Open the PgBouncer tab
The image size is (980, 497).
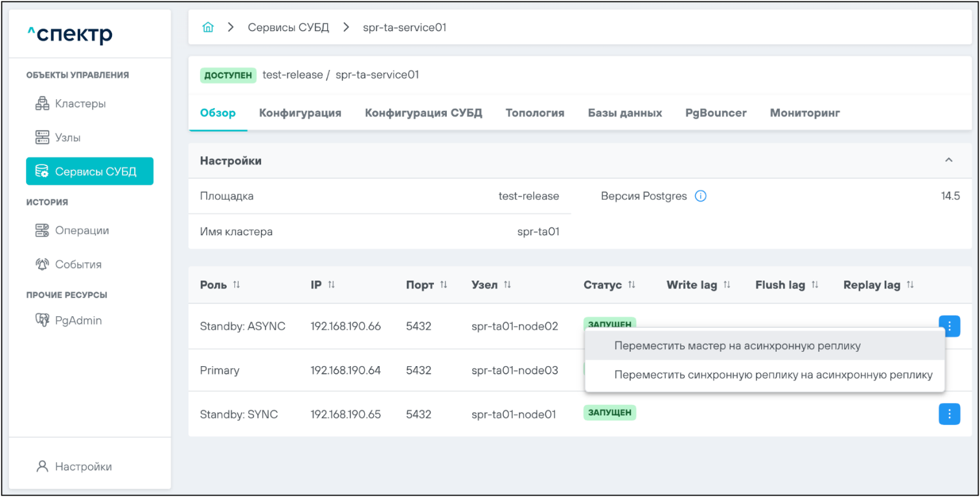[x=716, y=113]
